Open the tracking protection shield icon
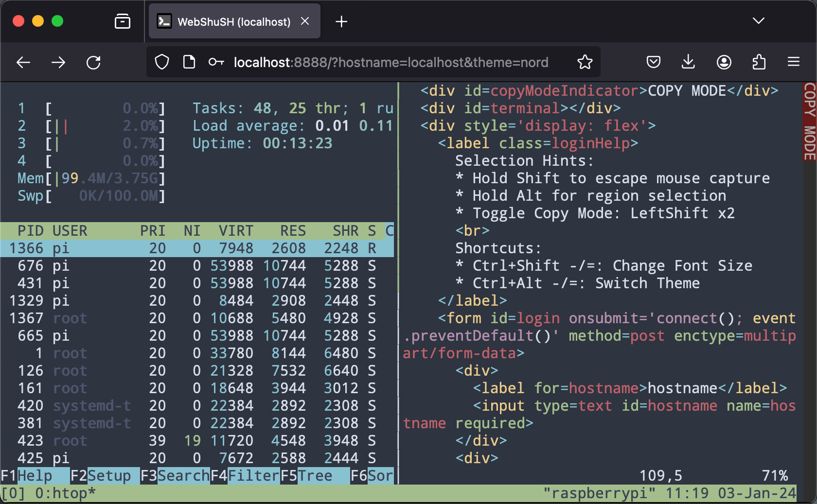 (x=162, y=62)
